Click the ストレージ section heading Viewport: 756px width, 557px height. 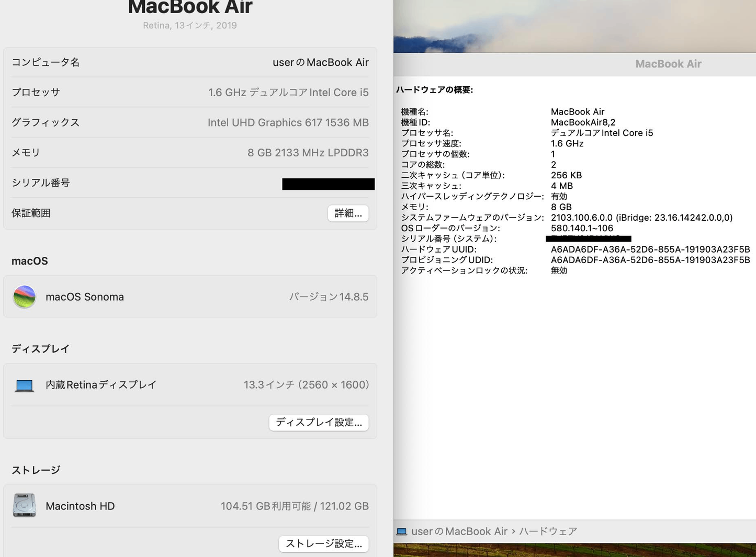(36, 470)
